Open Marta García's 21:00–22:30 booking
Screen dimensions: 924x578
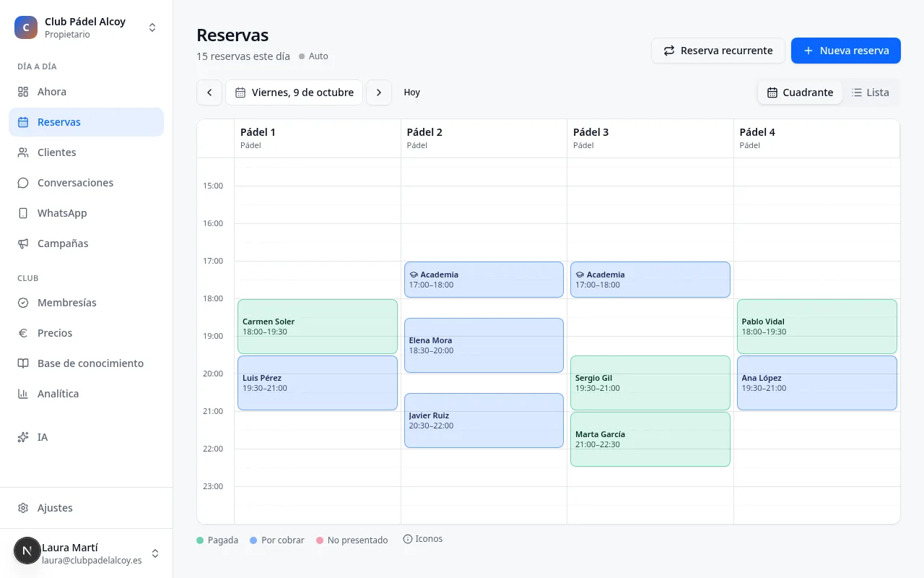(650, 439)
